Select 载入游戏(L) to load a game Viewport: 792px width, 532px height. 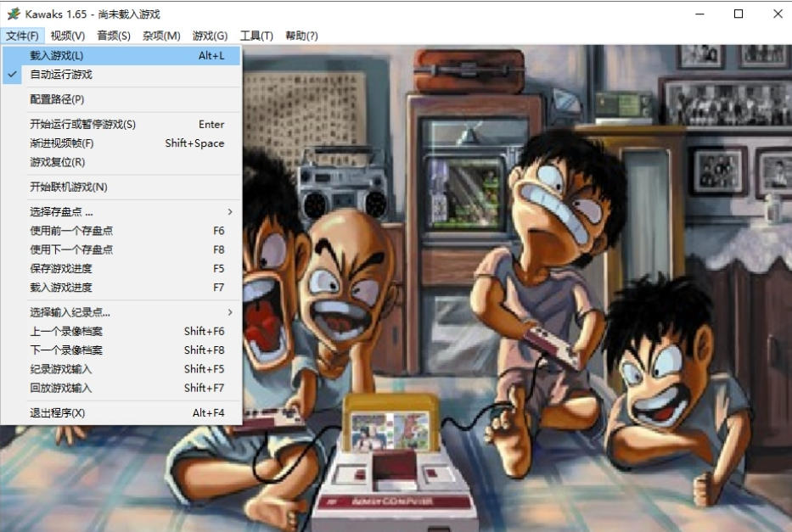(121, 55)
